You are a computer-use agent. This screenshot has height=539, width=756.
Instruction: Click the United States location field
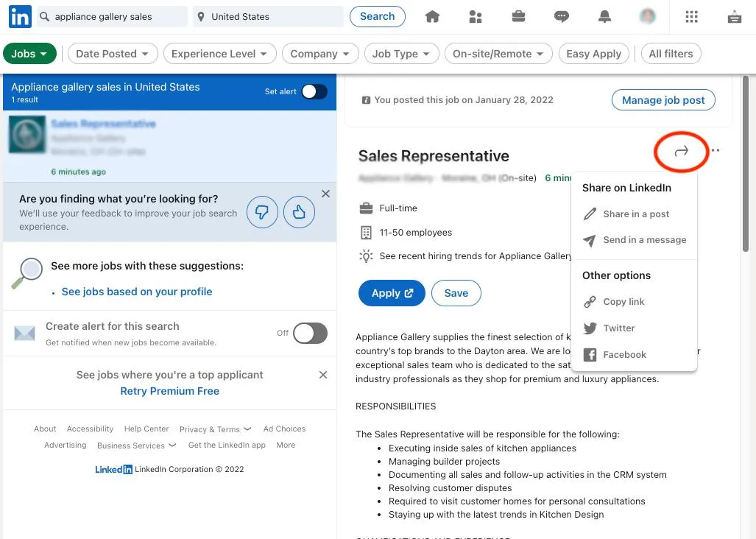click(x=268, y=16)
